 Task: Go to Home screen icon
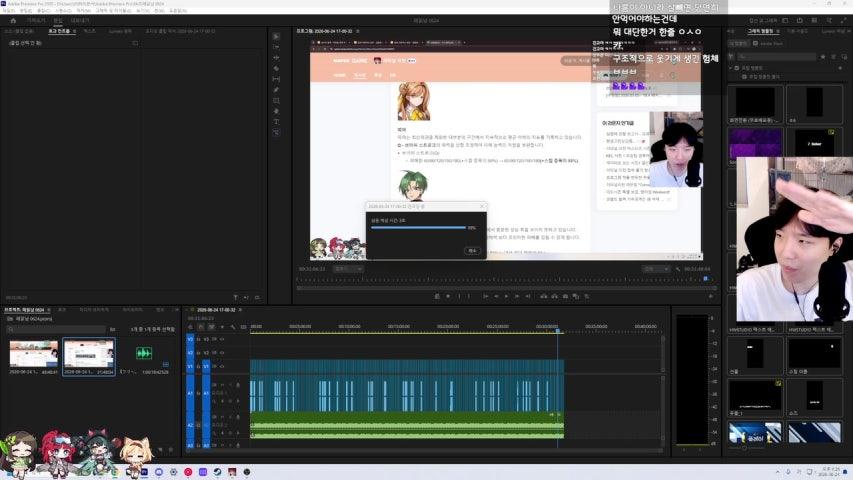[x=13, y=21]
